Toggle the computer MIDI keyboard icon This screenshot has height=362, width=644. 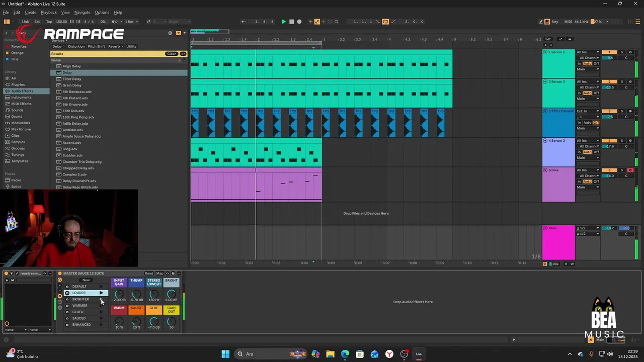point(547,22)
